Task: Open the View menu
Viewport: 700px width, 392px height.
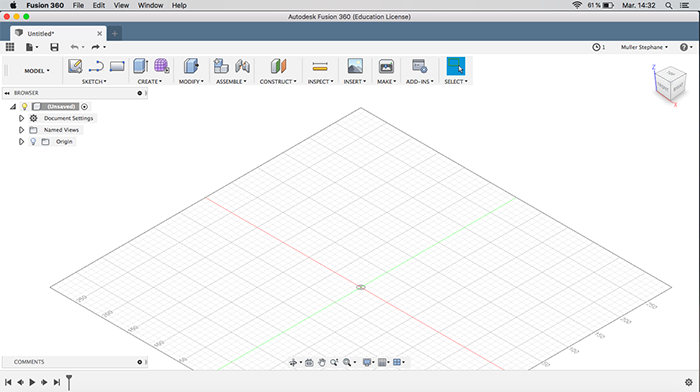Action: [121, 5]
